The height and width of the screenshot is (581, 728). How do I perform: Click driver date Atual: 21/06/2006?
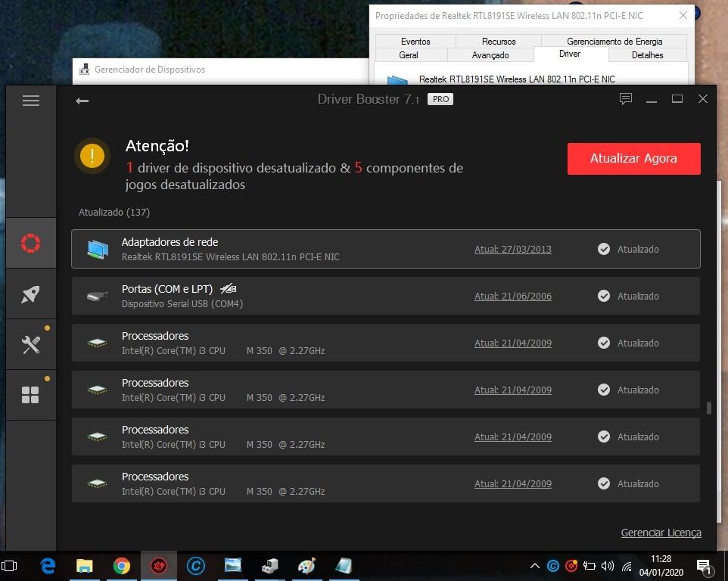click(512, 296)
